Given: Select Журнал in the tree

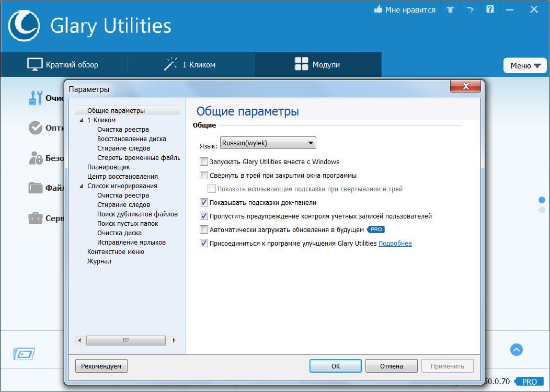Looking at the screenshot, I should click(99, 261).
